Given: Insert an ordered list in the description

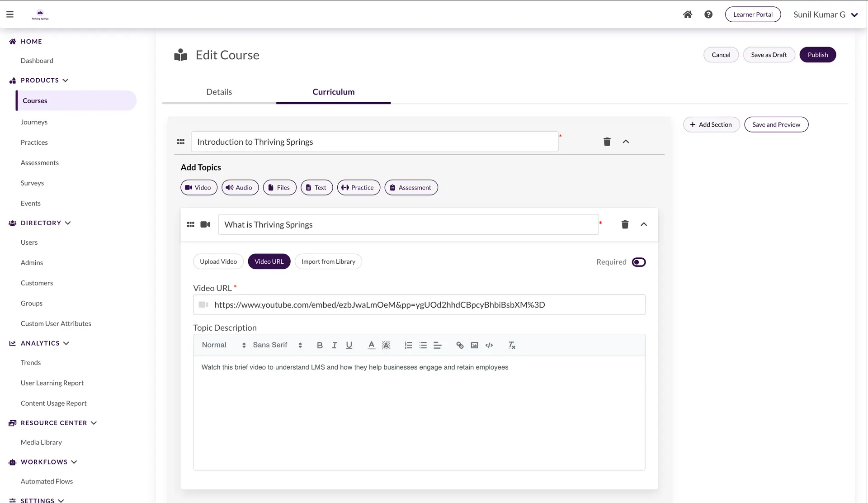Looking at the screenshot, I should click(408, 345).
